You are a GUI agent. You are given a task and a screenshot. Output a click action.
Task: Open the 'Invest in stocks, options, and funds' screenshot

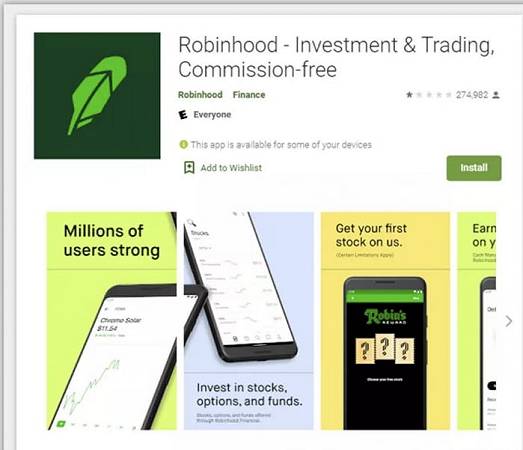pyautogui.click(x=248, y=321)
